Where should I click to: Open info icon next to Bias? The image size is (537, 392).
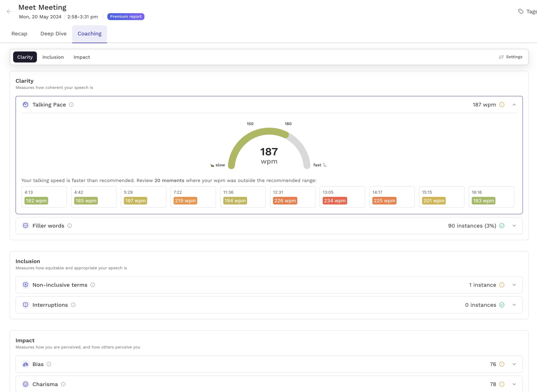tap(49, 364)
